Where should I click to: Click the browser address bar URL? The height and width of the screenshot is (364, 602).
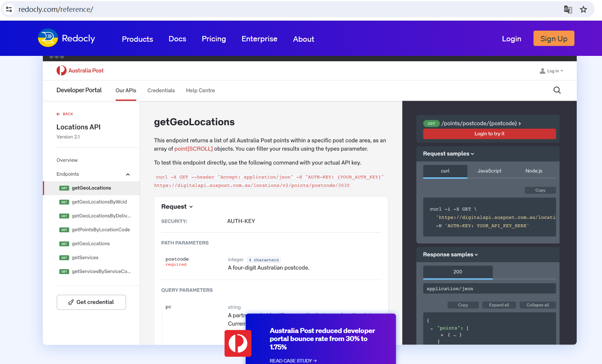(56, 10)
